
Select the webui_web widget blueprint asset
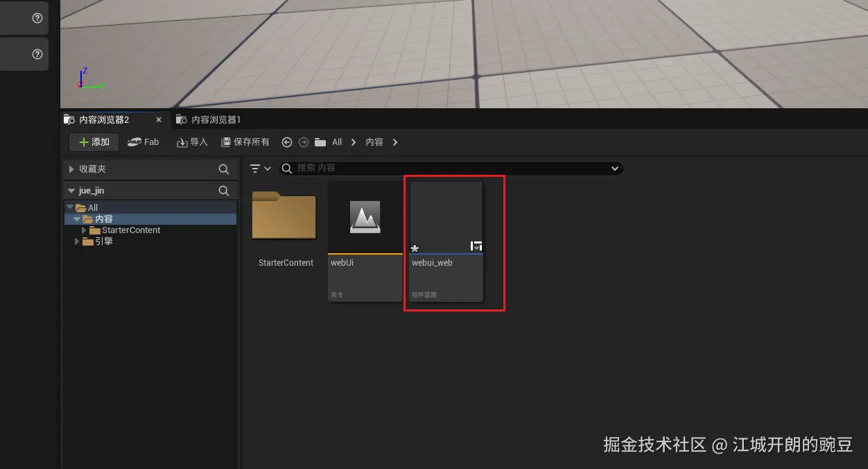point(446,241)
